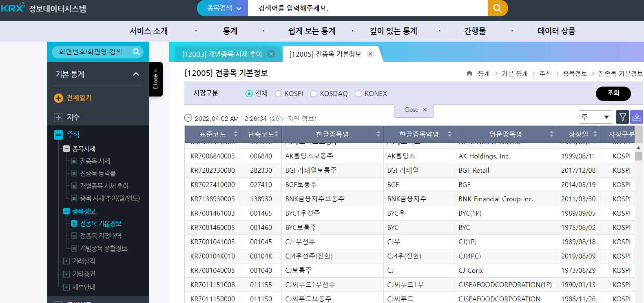Switch to [12003] 개별종목 시세 추이 tab
The width and height of the screenshot is (644, 303).
point(222,54)
